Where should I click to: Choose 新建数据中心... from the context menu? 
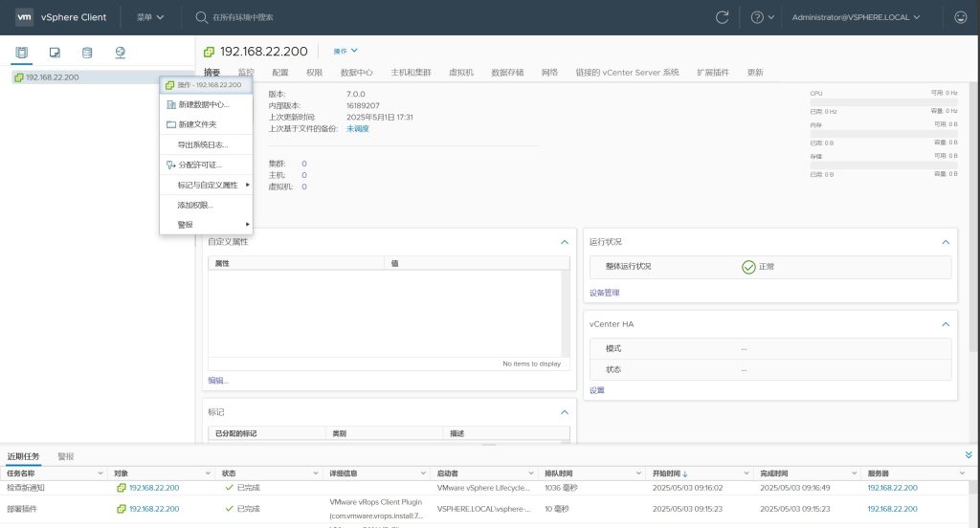(207, 105)
